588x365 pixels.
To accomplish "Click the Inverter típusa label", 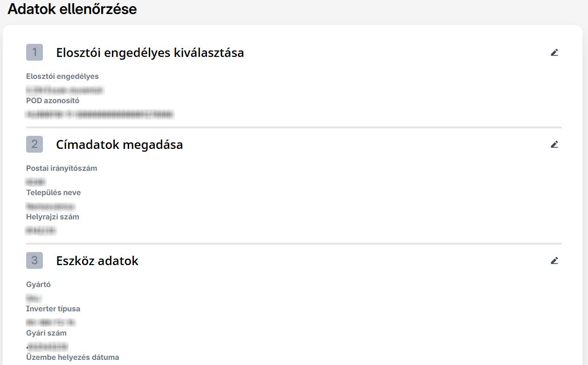I will click(53, 309).
